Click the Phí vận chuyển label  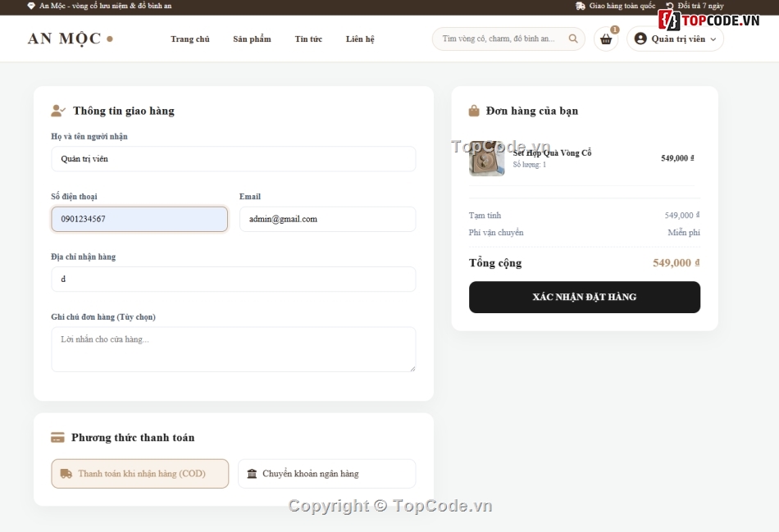pyautogui.click(x=496, y=233)
